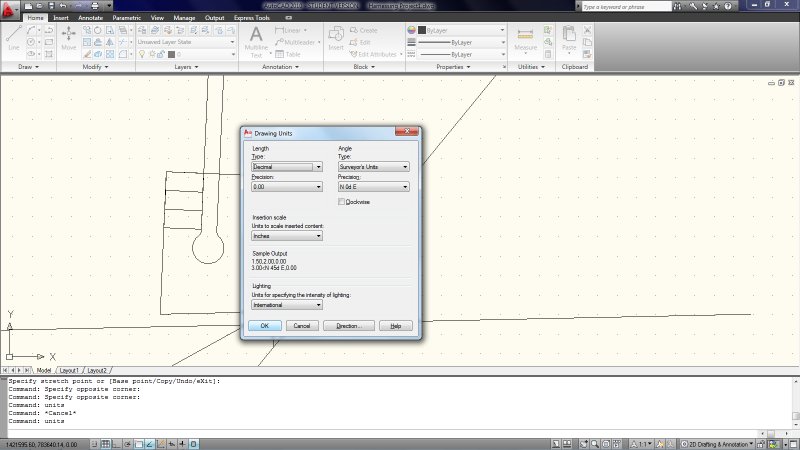The width and height of the screenshot is (800, 450).
Task: Open the insertion scale units dropdown
Action: [287, 236]
